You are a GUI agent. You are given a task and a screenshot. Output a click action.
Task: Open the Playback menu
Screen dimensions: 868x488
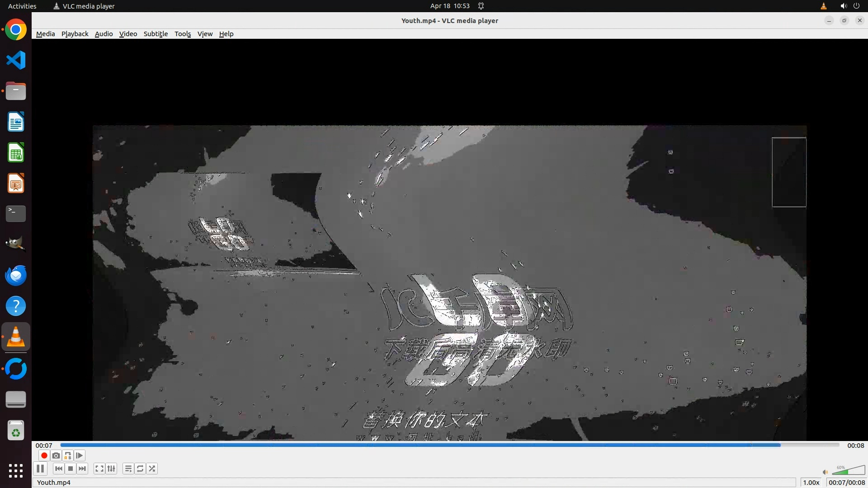75,34
